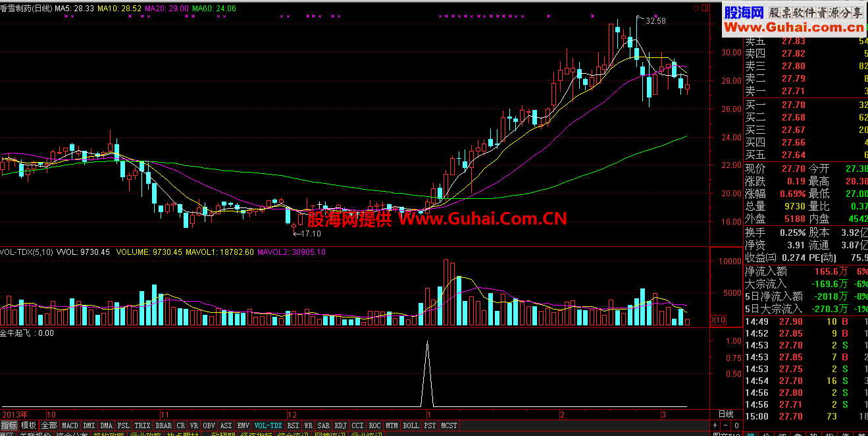The width and height of the screenshot is (868, 436).
Task: Click the 换手 0.25% value
Action: [x=792, y=232]
